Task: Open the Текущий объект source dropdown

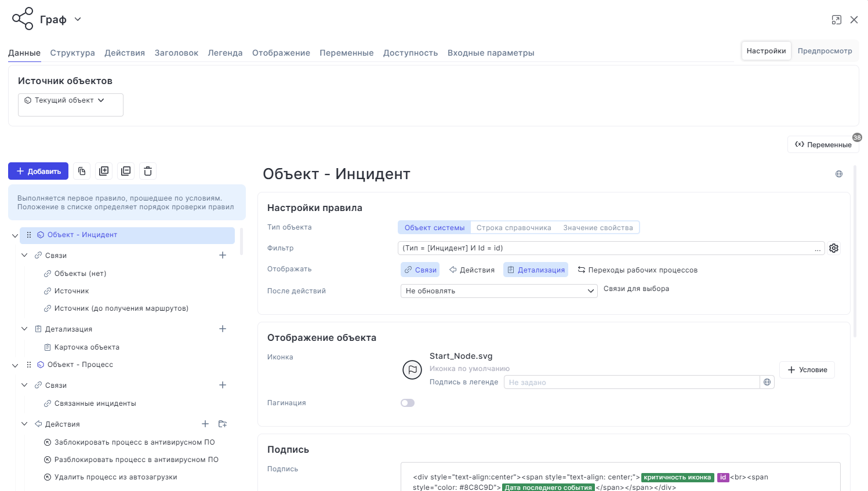Action: pos(71,104)
